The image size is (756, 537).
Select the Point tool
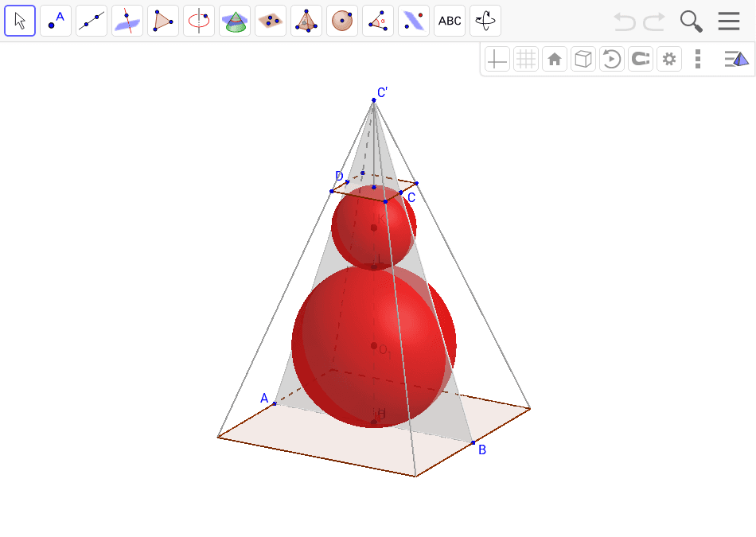tap(56, 21)
